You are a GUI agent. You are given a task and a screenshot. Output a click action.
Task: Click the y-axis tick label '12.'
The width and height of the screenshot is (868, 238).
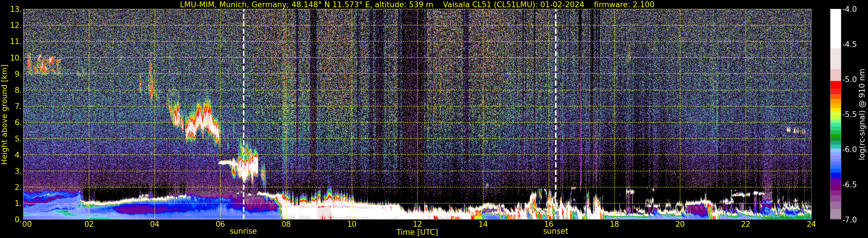tap(16, 26)
